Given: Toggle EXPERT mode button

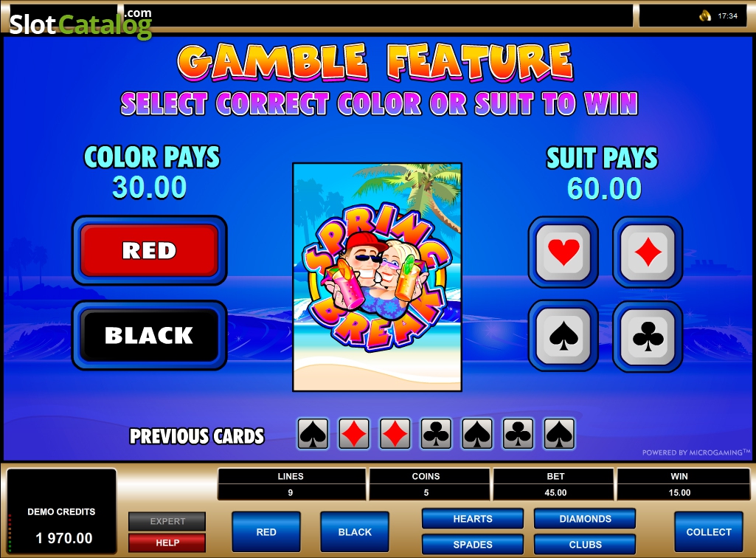Looking at the screenshot, I should click(167, 521).
